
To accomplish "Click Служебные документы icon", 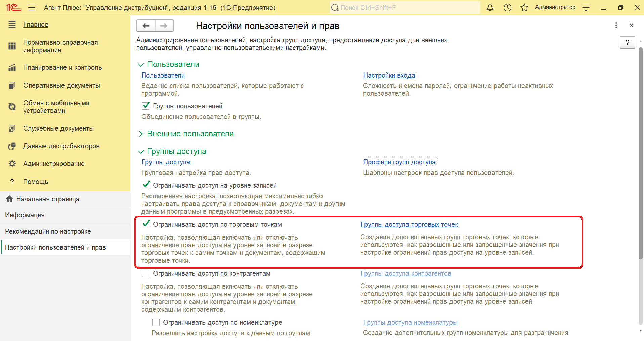I will tap(12, 128).
